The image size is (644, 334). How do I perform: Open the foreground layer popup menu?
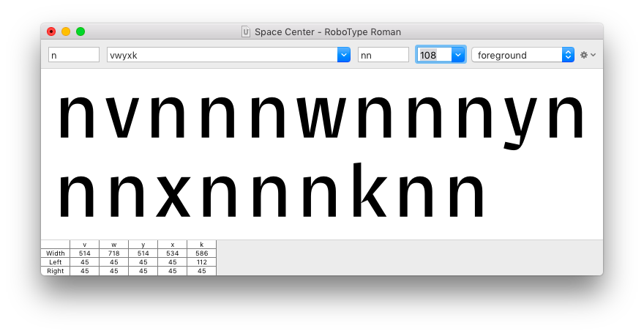523,55
